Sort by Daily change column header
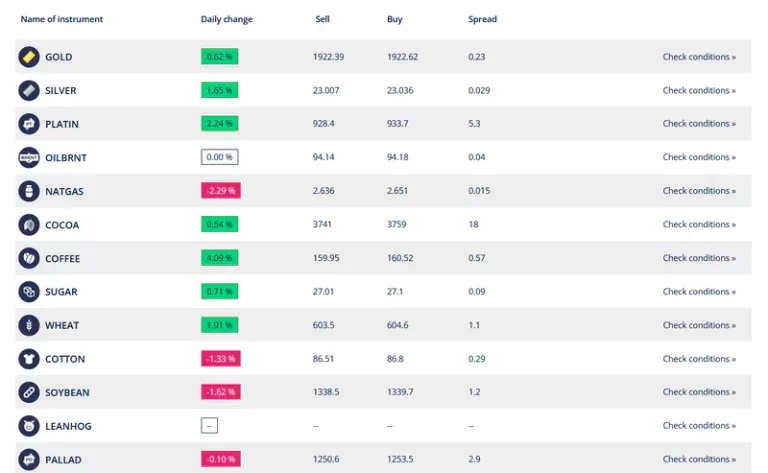This screenshot has width=768, height=473. pos(227,19)
